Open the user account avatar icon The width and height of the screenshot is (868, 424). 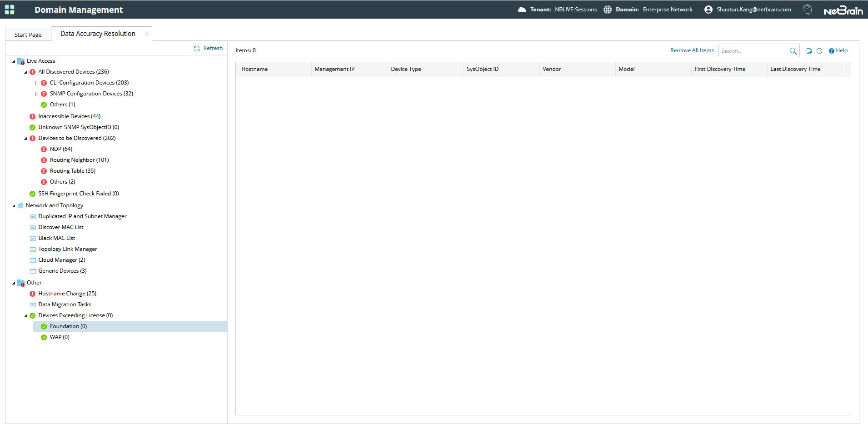pos(708,10)
